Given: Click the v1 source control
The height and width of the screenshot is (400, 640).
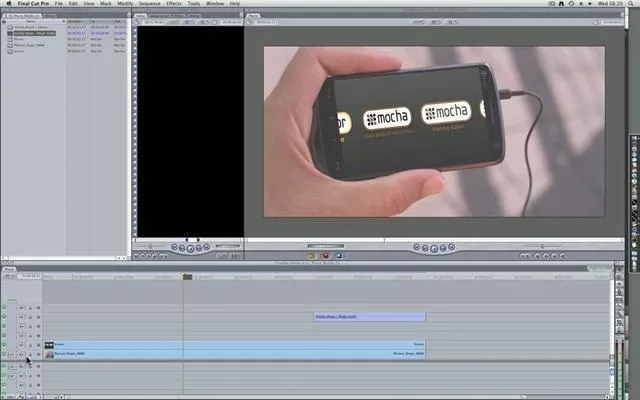Looking at the screenshot, I should pos(11,354).
